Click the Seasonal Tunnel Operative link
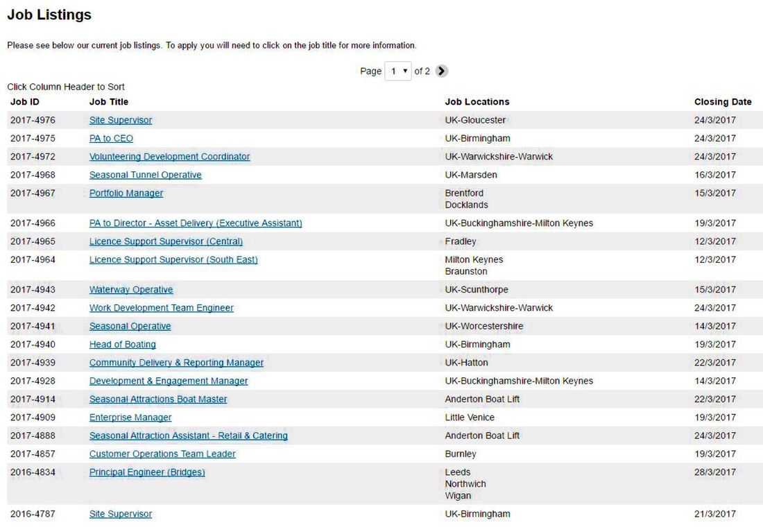763x532 pixels. pos(145,175)
